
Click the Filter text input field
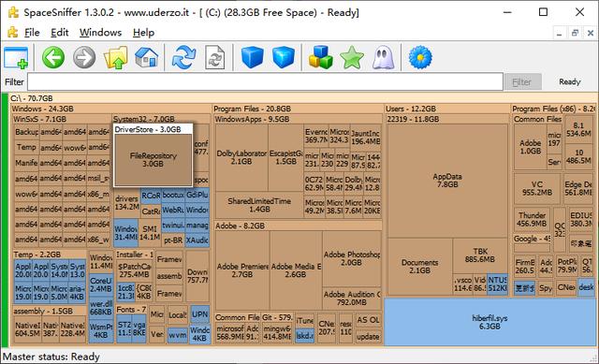(x=265, y=81)
